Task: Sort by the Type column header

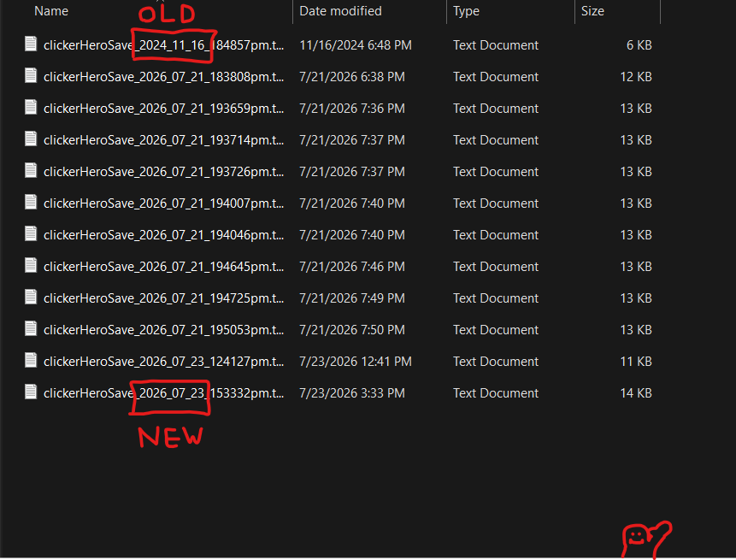Action: click(x=466, y=11)
